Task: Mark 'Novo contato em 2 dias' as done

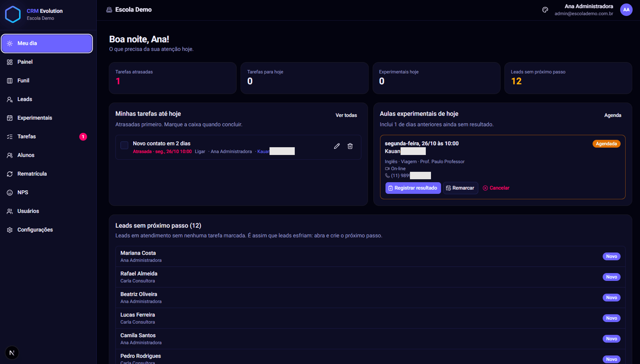Action: click(x=124, y=145)
